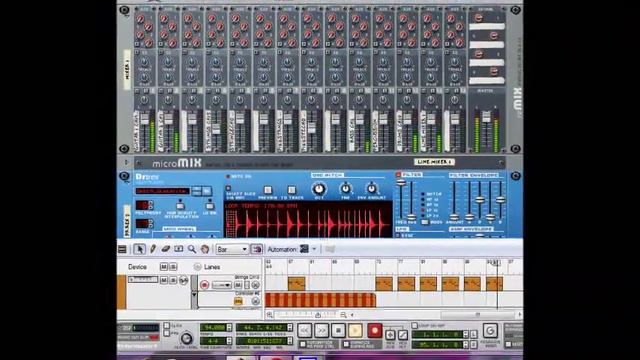Click the Click Level knob
Viewport: 640px width, 360px height.
pos(186,338)
